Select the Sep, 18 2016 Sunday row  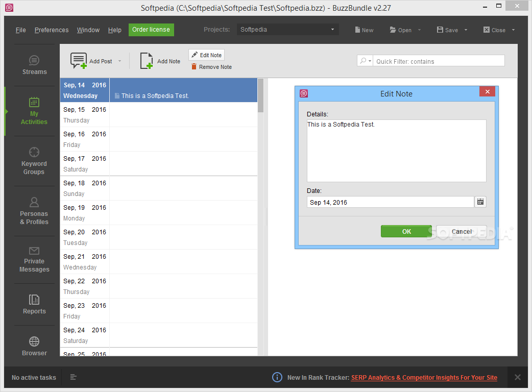coord(158,188)
